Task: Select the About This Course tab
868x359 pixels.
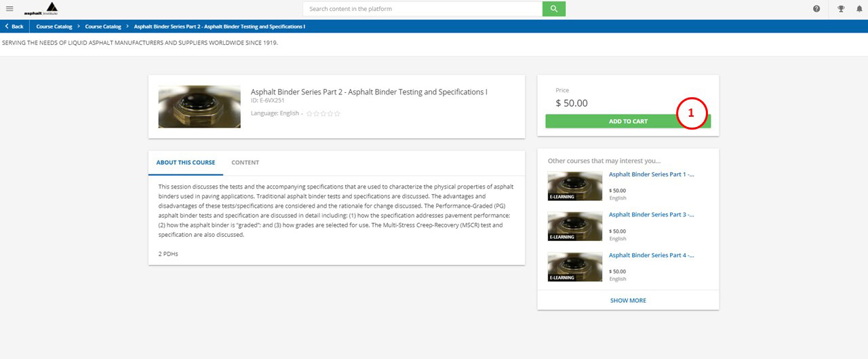Action: (x=185, y=163)
